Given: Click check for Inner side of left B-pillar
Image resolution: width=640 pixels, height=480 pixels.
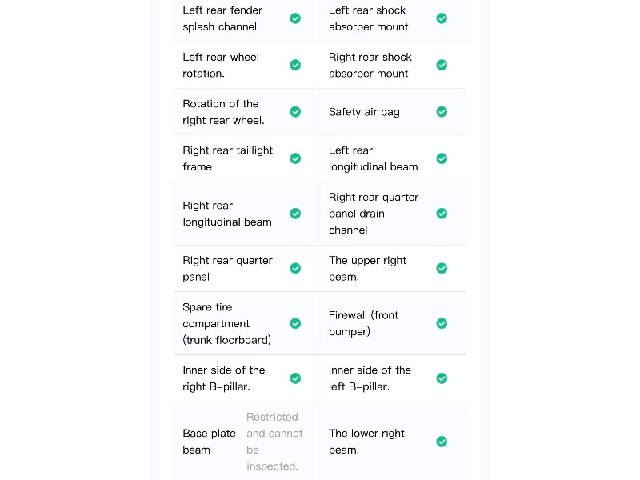Looking at the screenshot, I should (442, 378).
